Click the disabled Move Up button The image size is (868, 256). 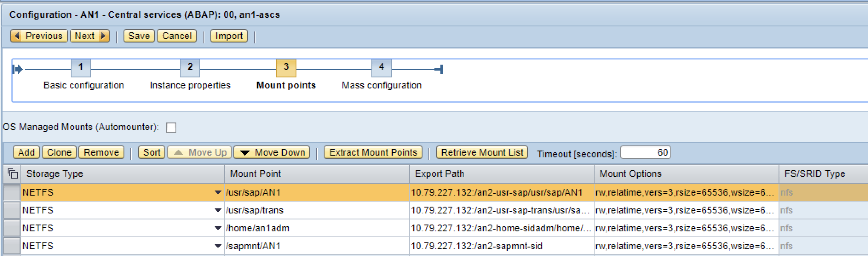(x=200, y=152)
